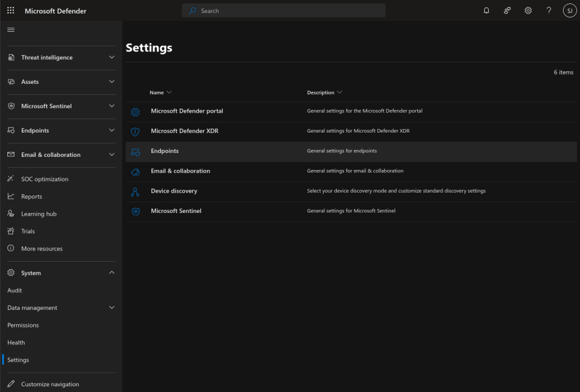Click the notifications bell icon
Viewport: 580px width, 392px height.
click(486, 11)
